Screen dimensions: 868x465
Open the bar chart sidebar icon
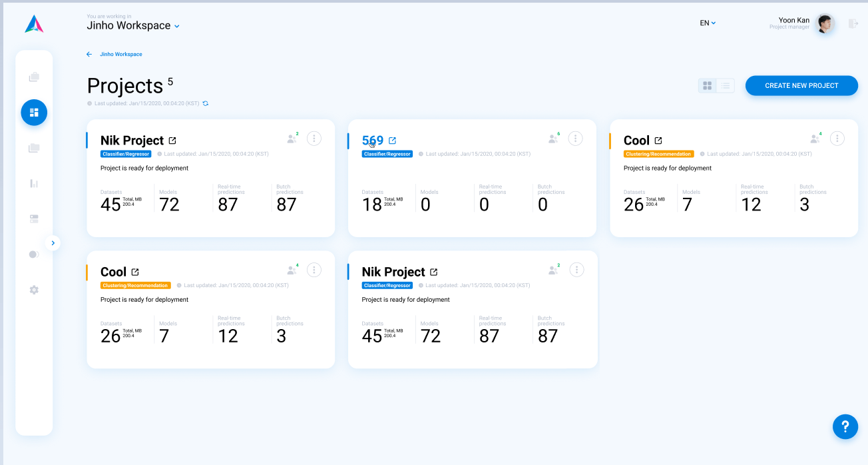(x=34, y=183)
